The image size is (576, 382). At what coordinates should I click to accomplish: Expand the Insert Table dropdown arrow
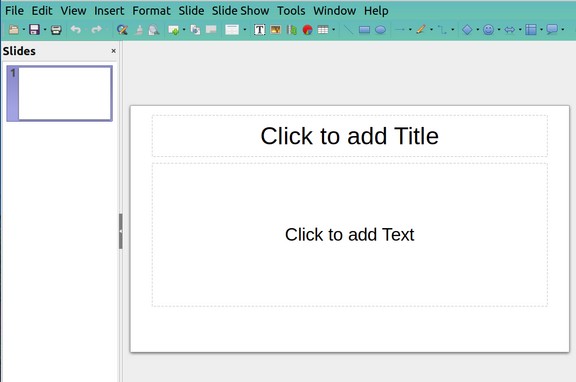coord(334,30)
